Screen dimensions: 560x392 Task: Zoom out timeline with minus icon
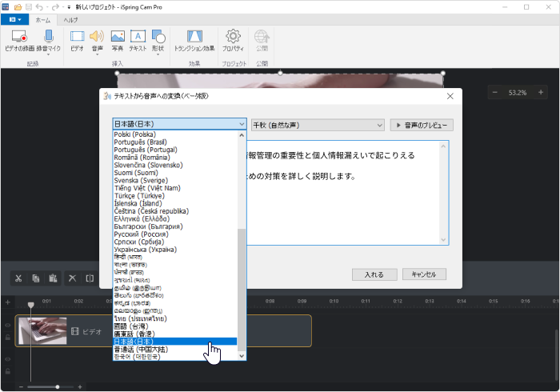(x=21, y=387)
